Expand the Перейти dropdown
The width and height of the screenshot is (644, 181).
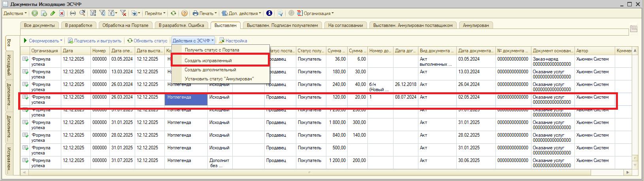click(155, 13)
